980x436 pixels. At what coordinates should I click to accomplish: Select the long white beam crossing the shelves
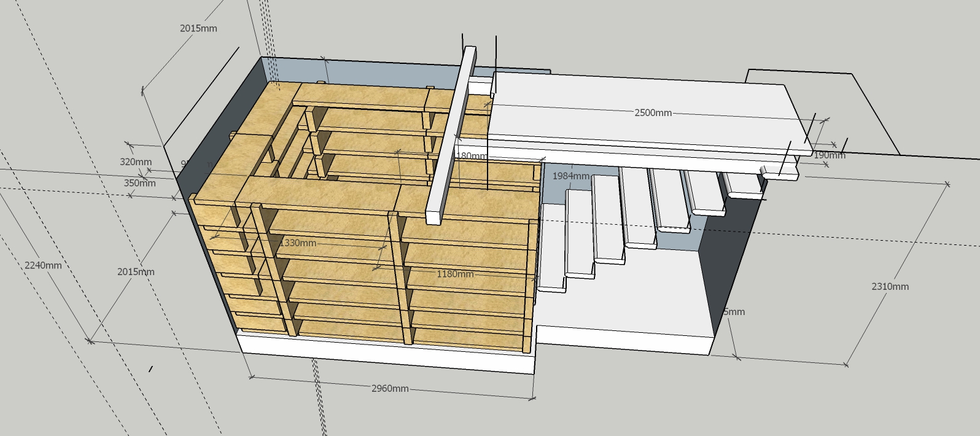(452, 135)
